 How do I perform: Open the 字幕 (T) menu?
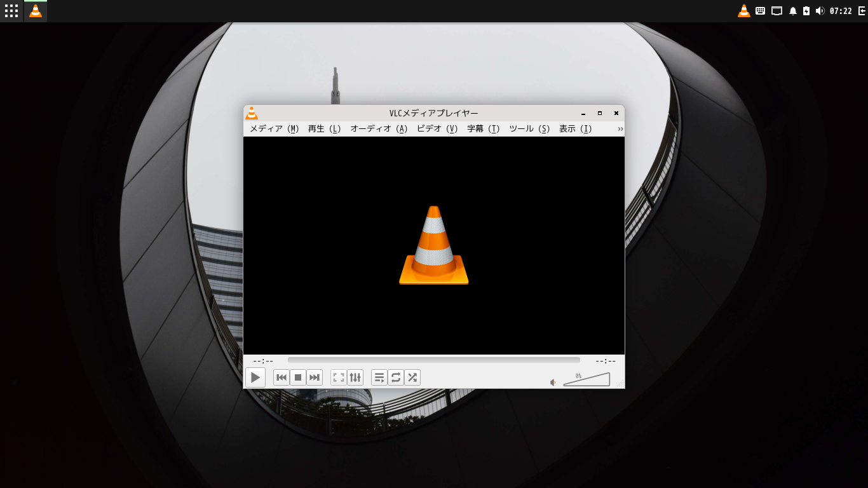[484, 128]
